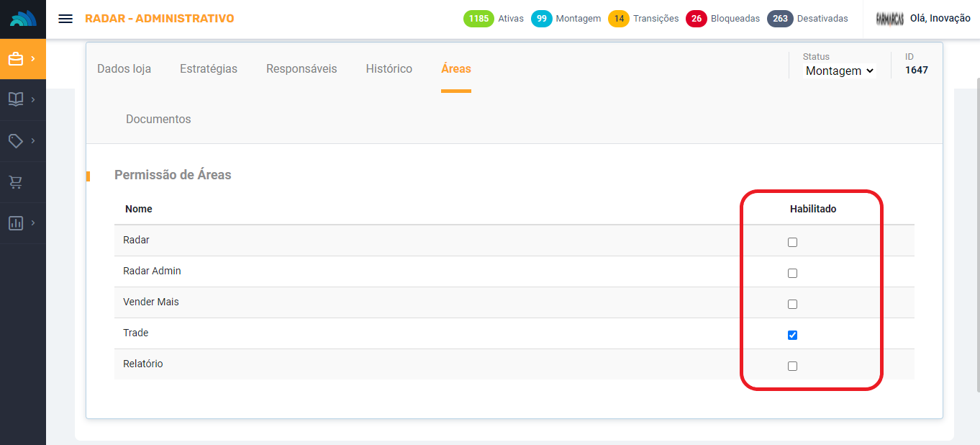
Task: Switch to the Estratégias tab
Action: point(208,69)
